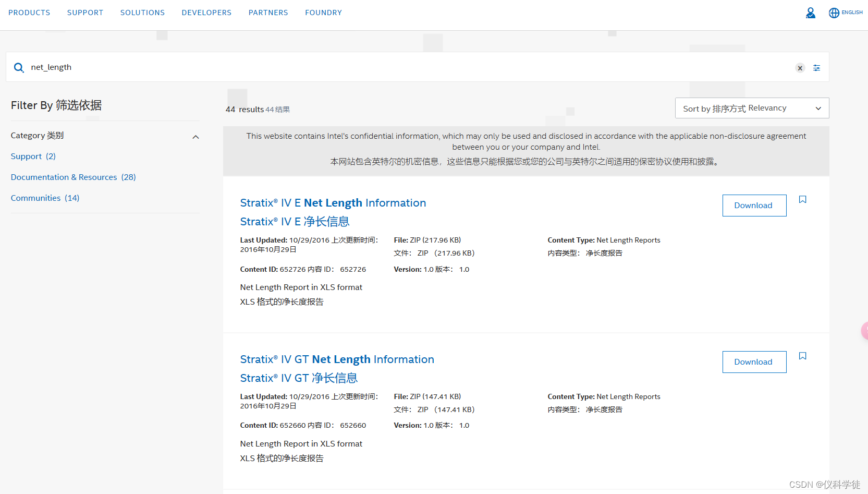This screenshot has height=494, width=868.
Task: Collapse the Category filter section
Action: point(195,137)
